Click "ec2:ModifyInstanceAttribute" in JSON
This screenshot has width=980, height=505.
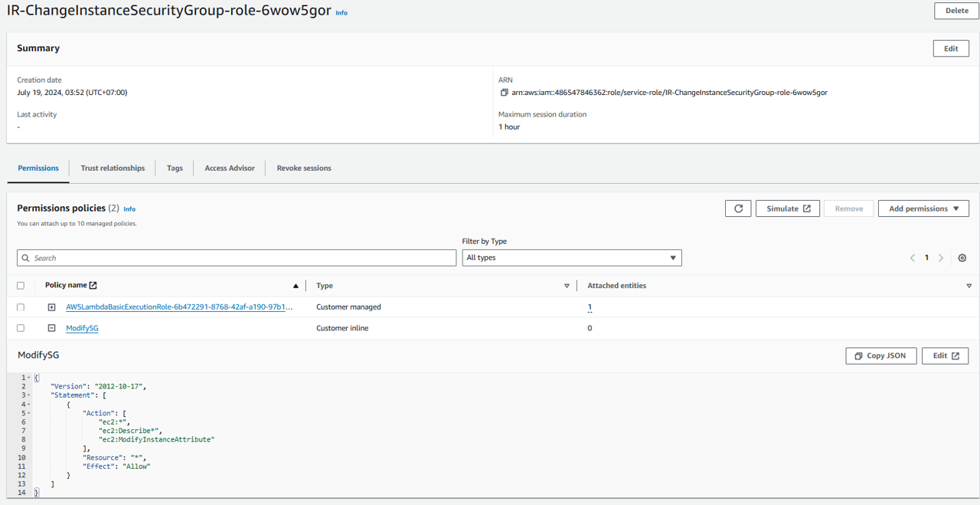click(156, 440)
